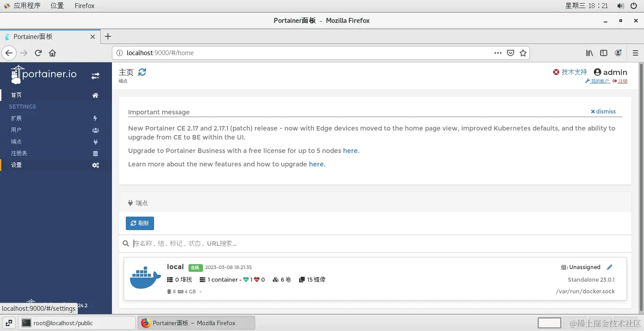Image resolution: width=644 pixels, height=331 pixels.
Task: Click the admin user avatar icon
Action: coord(597,72)
